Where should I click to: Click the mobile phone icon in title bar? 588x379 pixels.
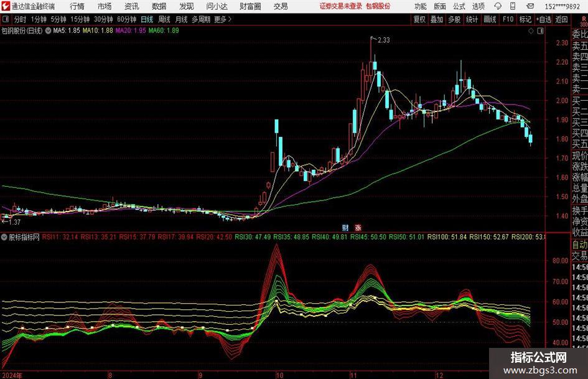(513, 6)
